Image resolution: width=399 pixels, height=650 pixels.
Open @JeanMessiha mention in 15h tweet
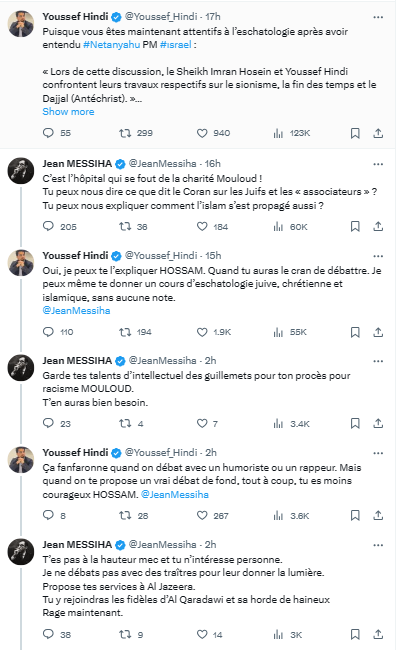point(76,310)
